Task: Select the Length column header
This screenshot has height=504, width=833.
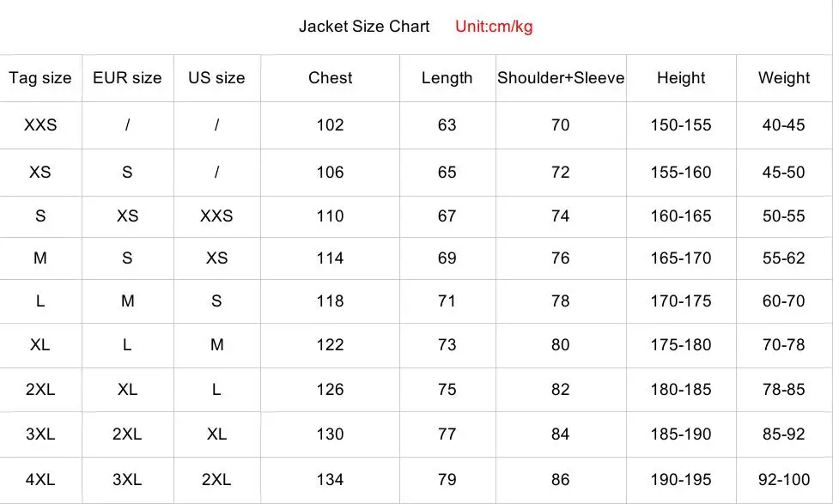Action: click(447, 78)
